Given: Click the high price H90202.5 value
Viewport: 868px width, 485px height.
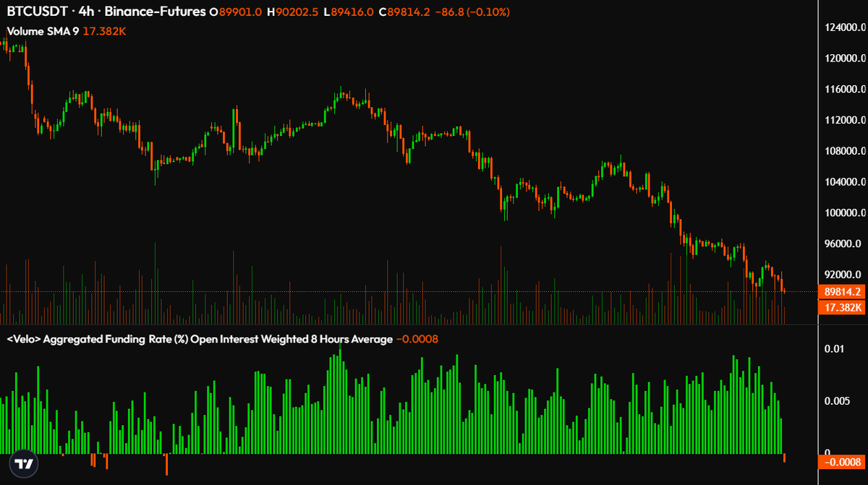Looking at the screenshot, I should [293, 12].
